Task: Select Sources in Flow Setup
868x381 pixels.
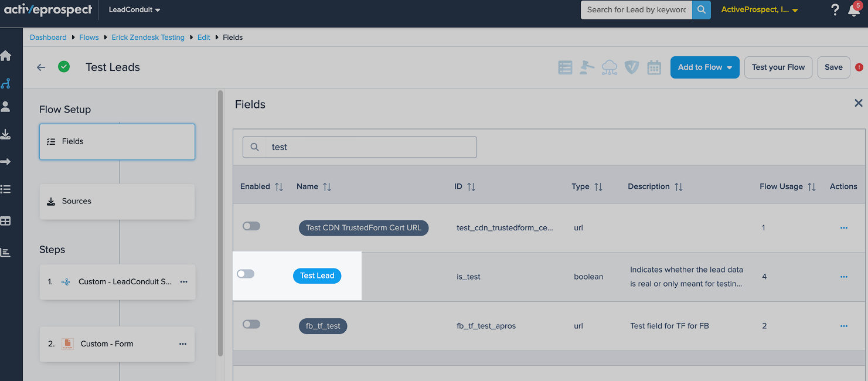Action: [117, 201]
